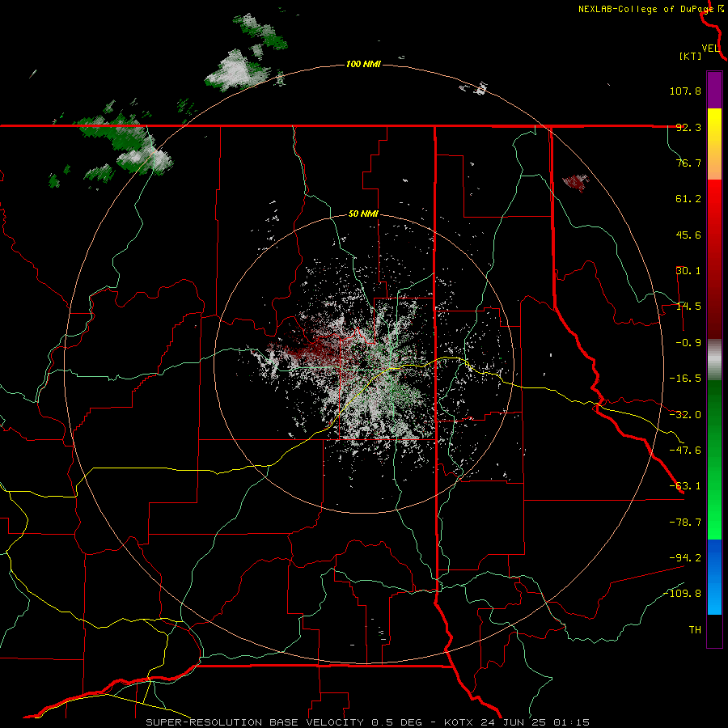
Task: Click the TH threshold label
Action: click(x=695, y=630)
